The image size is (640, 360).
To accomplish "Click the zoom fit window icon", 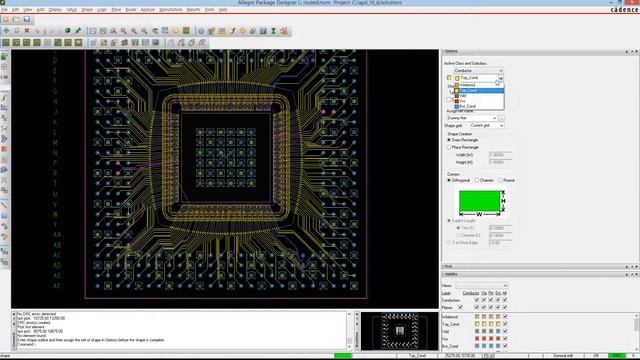I will [x=165, y=31].
